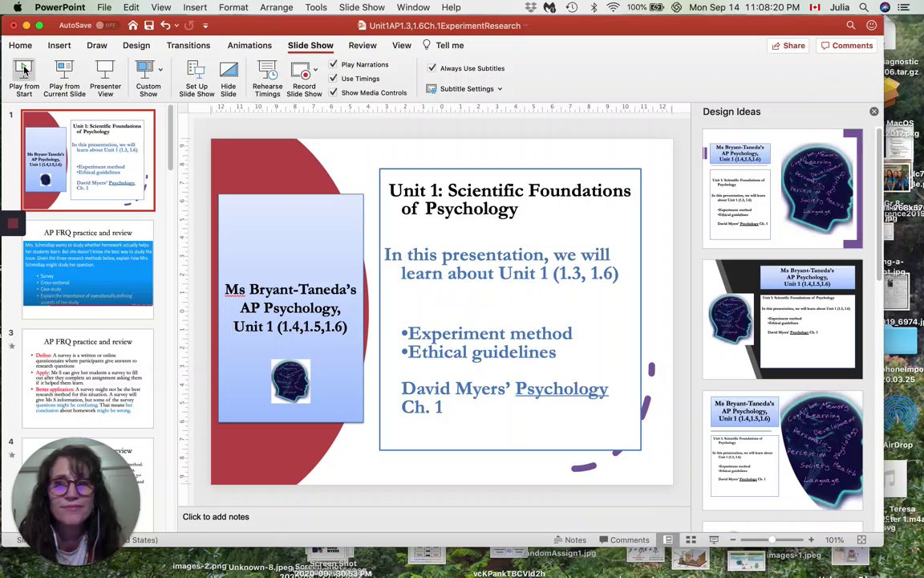
Task: Open the macOS Spotlight search
Action: pyautogui.click(x=864, y=8)
